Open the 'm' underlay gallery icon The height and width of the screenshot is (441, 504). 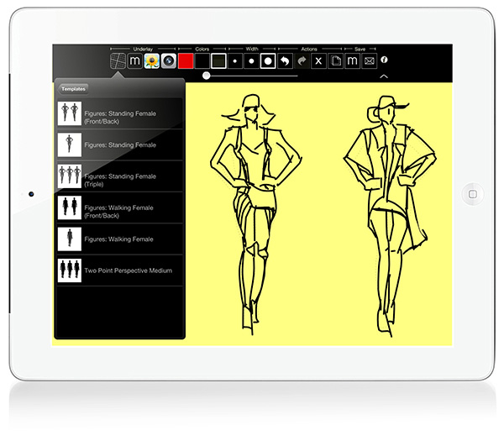click(134, 60)
